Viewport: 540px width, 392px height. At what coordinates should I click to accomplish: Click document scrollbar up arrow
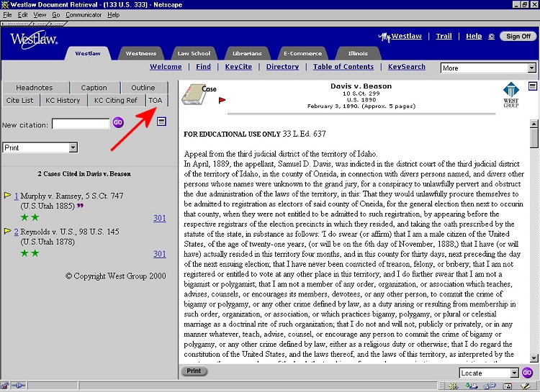tap(534, 124)
